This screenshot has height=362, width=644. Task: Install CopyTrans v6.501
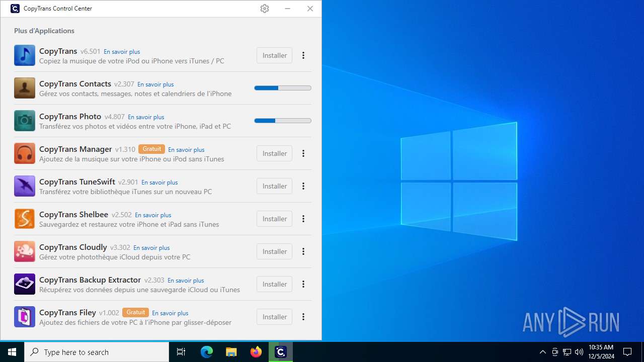coord(274,55)
